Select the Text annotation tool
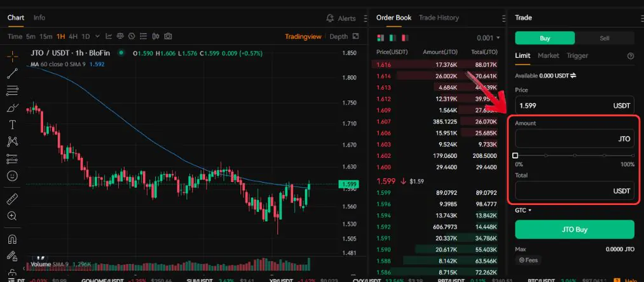The height and width of the screenshot is (282, 644). pos(12,125)
